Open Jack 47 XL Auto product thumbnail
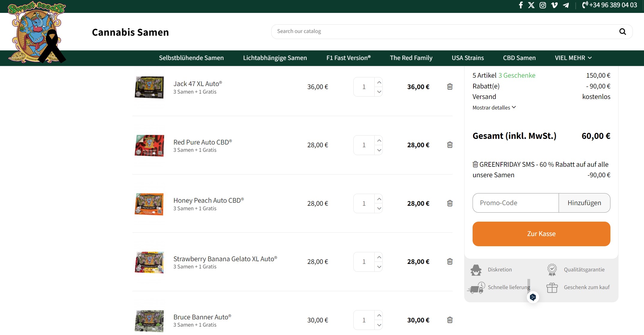 pyautogui.click(x=149, y=87)
